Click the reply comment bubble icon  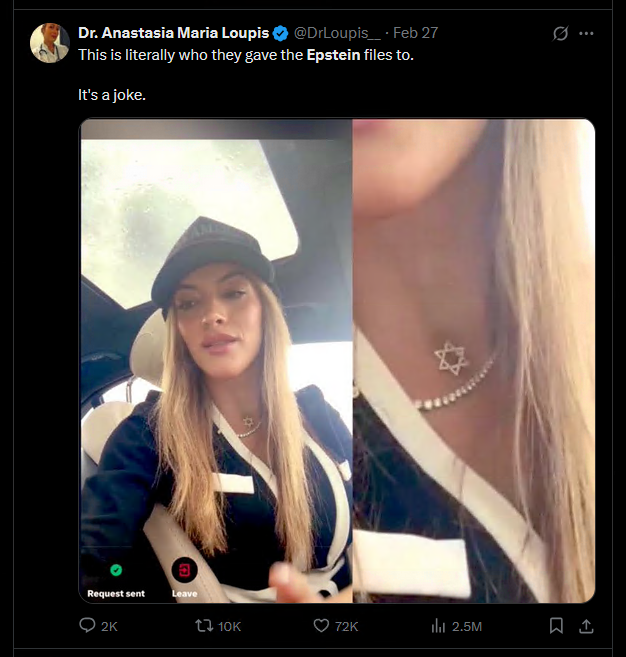click(x=87, y=626)
